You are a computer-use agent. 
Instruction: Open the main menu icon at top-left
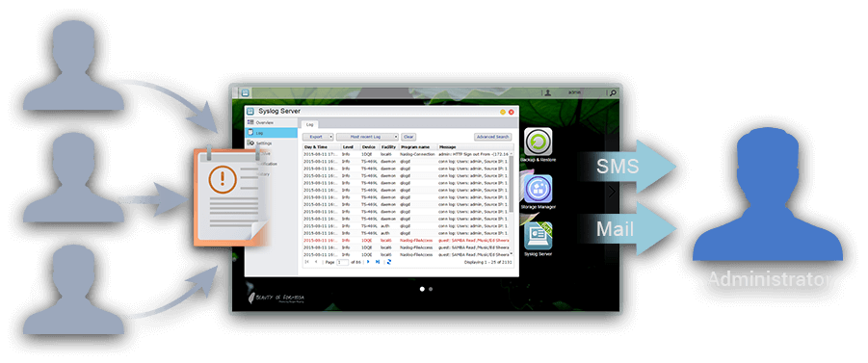tap(246, 93)
